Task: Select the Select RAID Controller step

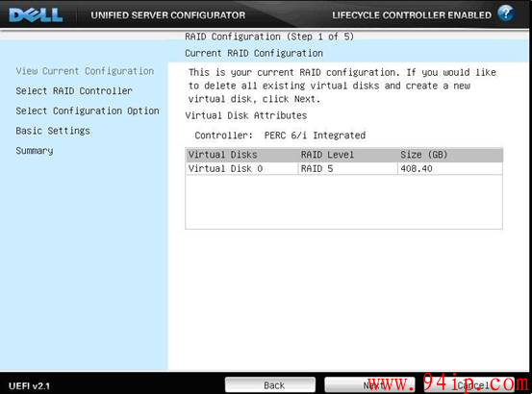Action: click(74, 90)
